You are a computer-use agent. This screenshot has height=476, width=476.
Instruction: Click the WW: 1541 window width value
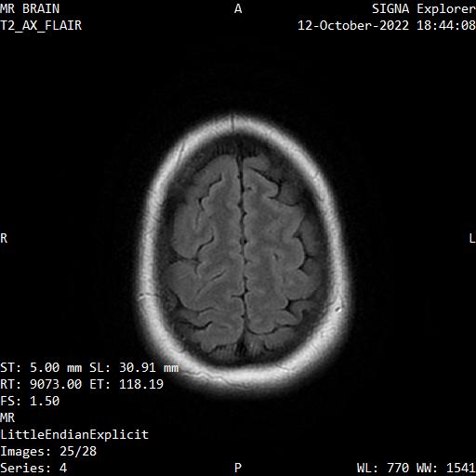pos(446,468)
